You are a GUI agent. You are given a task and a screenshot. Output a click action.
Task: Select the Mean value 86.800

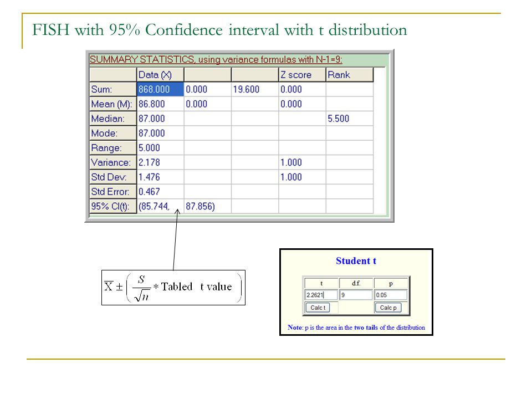click(x=160, y=104)
